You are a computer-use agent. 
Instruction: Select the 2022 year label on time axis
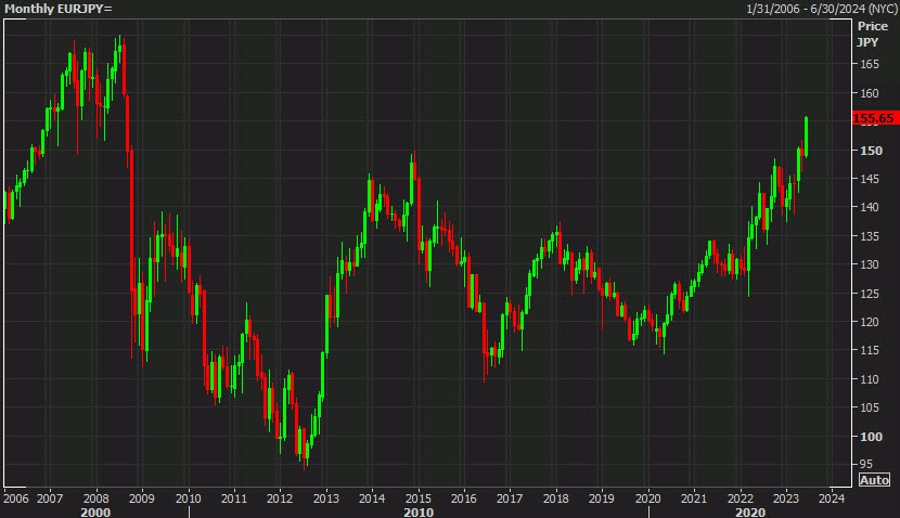tap(741, 497)
